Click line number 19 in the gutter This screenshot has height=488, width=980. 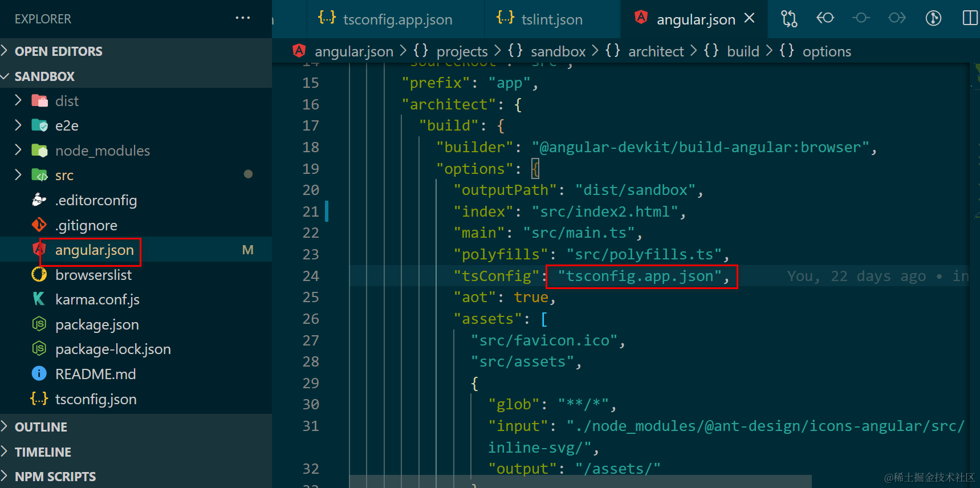tap(311, 169)
